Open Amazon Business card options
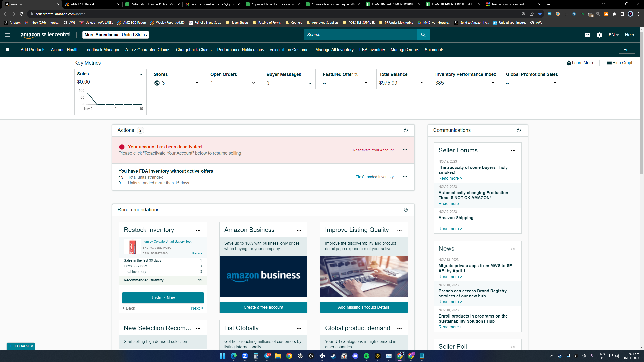 [x=299, y=230]
